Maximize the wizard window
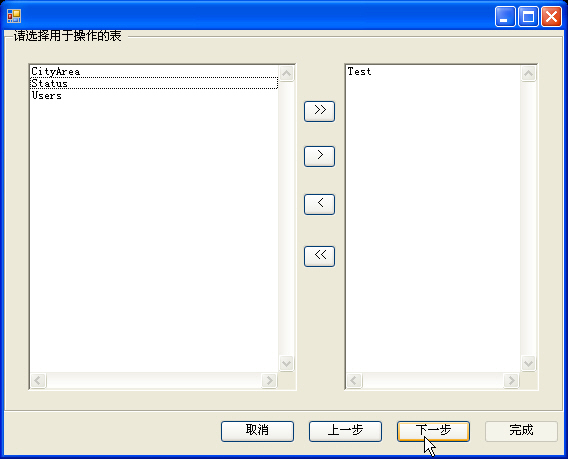The width and height of the screenshot is (568, 459). click(x=528, y=17)
